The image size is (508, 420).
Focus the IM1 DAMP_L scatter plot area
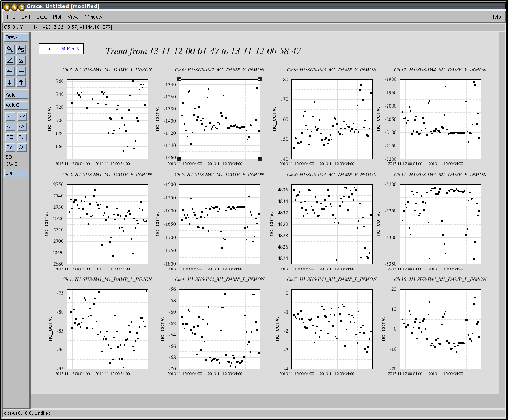coord(108,329)
